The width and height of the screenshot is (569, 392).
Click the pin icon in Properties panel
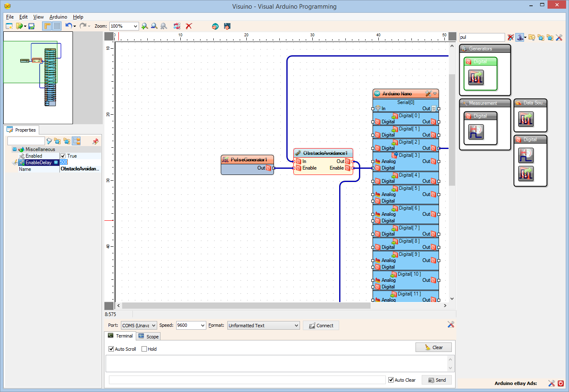pos(96,141)
